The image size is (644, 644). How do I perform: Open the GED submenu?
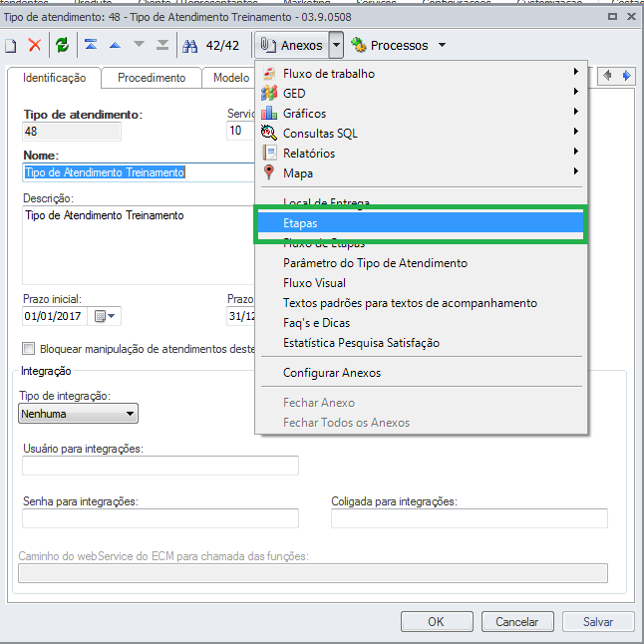pos(422,94)
